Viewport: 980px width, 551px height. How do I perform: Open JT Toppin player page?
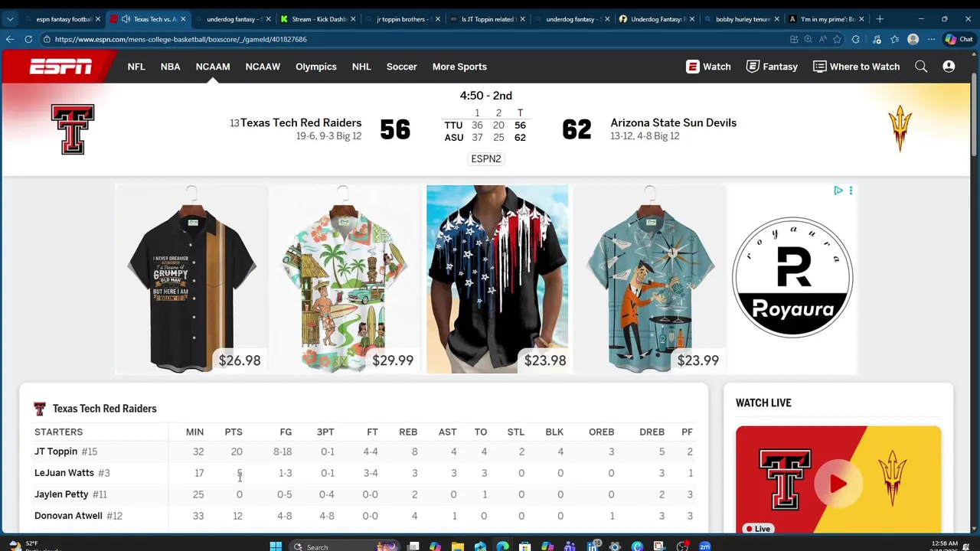[x=56, y=452]
